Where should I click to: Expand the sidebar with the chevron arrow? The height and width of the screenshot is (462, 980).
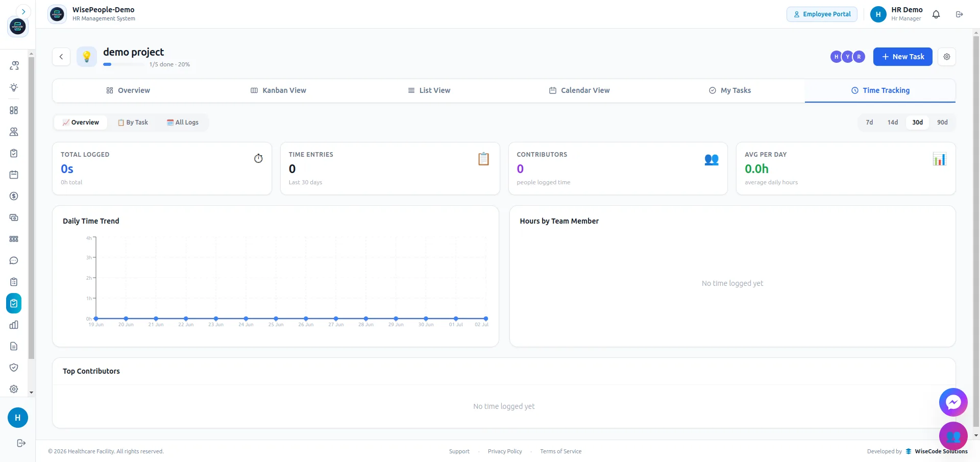pyautogui.click(x=23, y=12)
